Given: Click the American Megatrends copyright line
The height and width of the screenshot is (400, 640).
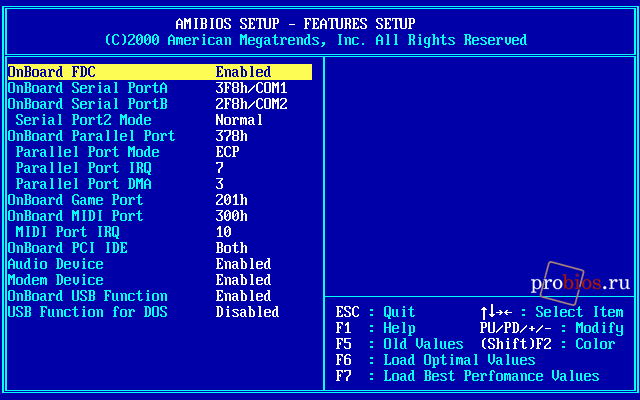Looking at the screenshot, I should coord(316,40).
